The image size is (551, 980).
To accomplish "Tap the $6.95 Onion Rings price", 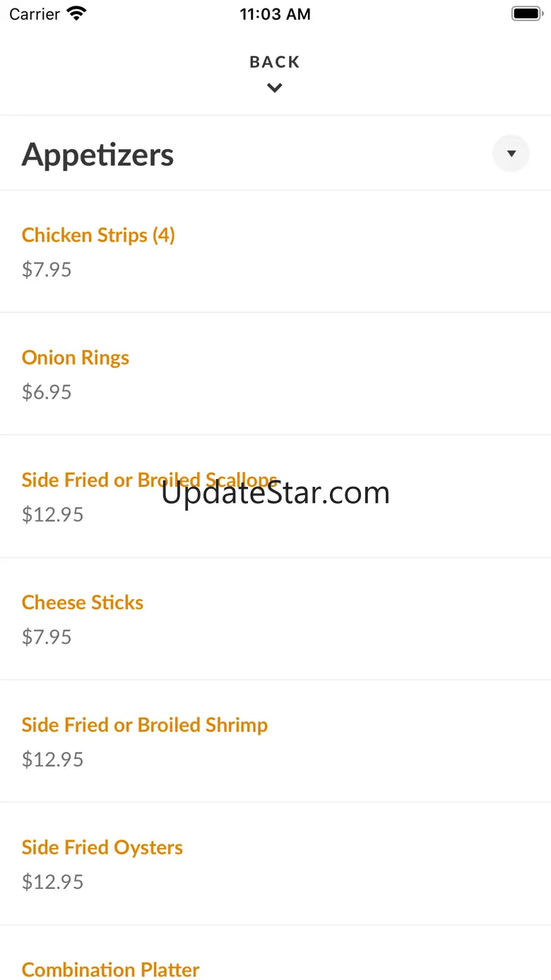I will 47,392.
